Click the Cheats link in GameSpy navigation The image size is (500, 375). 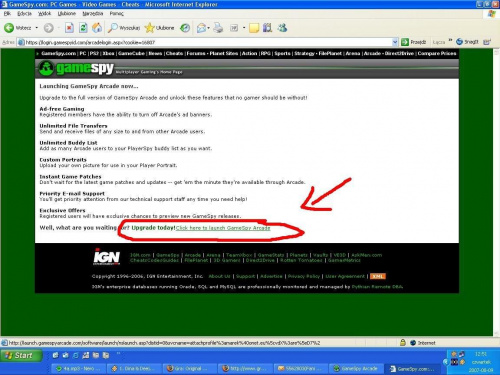pyautogui.click(x=174, y=53)
